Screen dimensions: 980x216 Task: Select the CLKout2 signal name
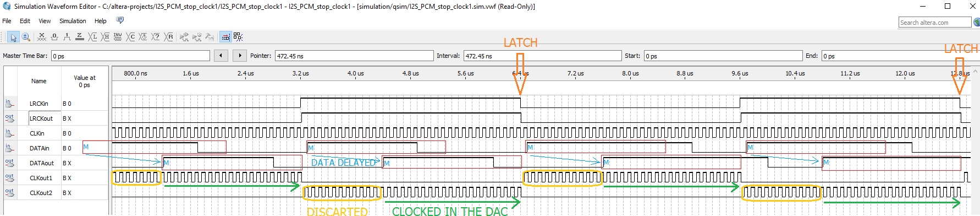pos(41,193)
